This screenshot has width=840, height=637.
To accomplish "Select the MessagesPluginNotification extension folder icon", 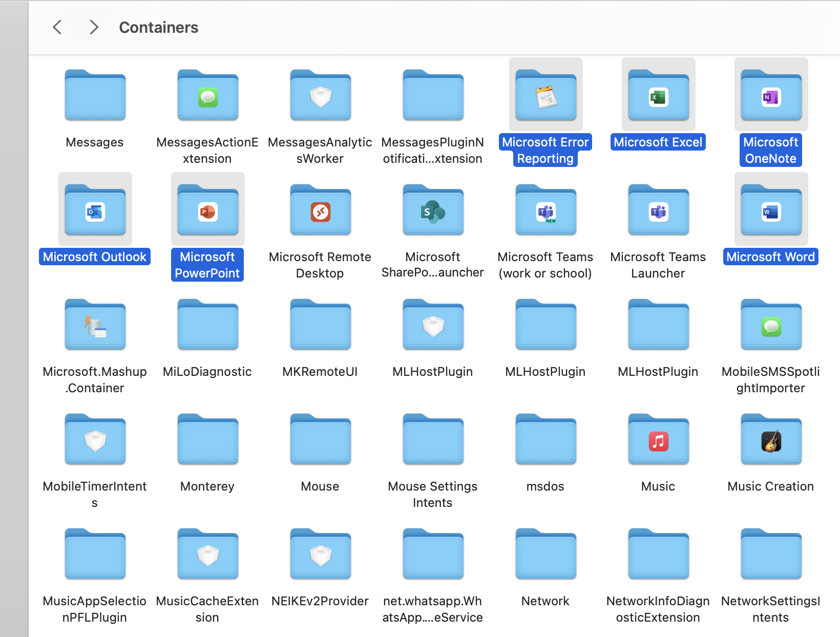I will (x=433, y=95).
